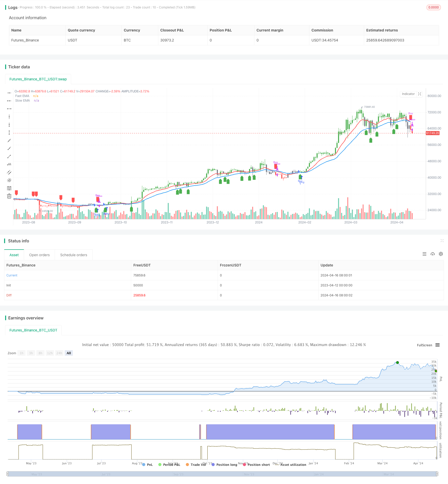Click the 73881.40 high price label on chart

coord(369,107)
